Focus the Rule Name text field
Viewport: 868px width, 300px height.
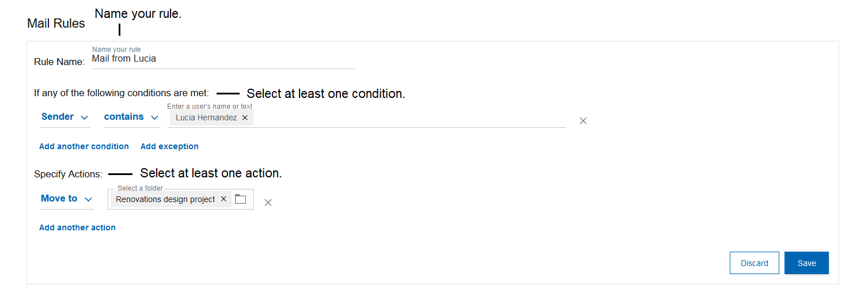223,59
